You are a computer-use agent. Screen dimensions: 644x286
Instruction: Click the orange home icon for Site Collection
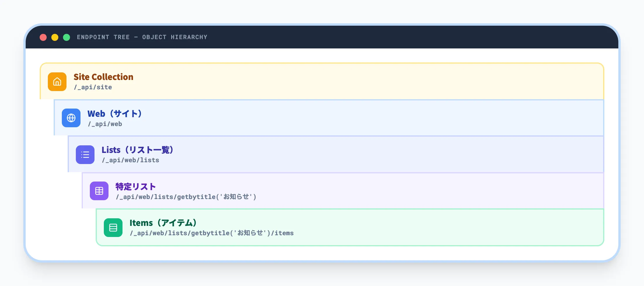point(57,82)
